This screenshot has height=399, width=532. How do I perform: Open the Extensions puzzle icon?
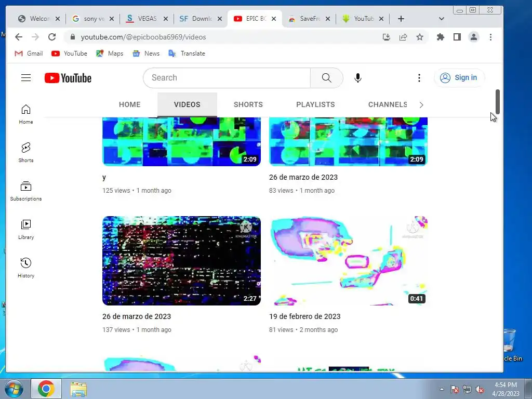coord(441,37)
